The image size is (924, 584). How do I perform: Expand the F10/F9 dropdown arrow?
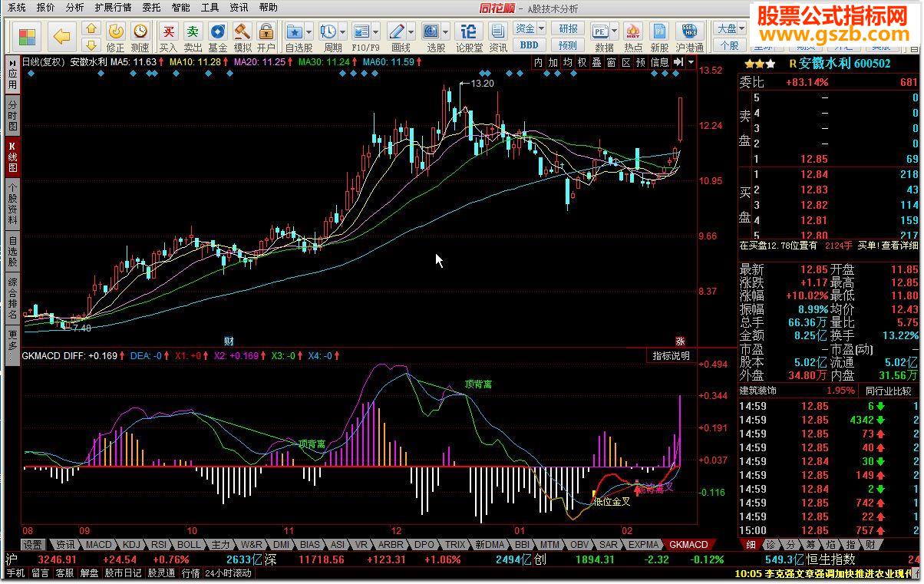377,33
